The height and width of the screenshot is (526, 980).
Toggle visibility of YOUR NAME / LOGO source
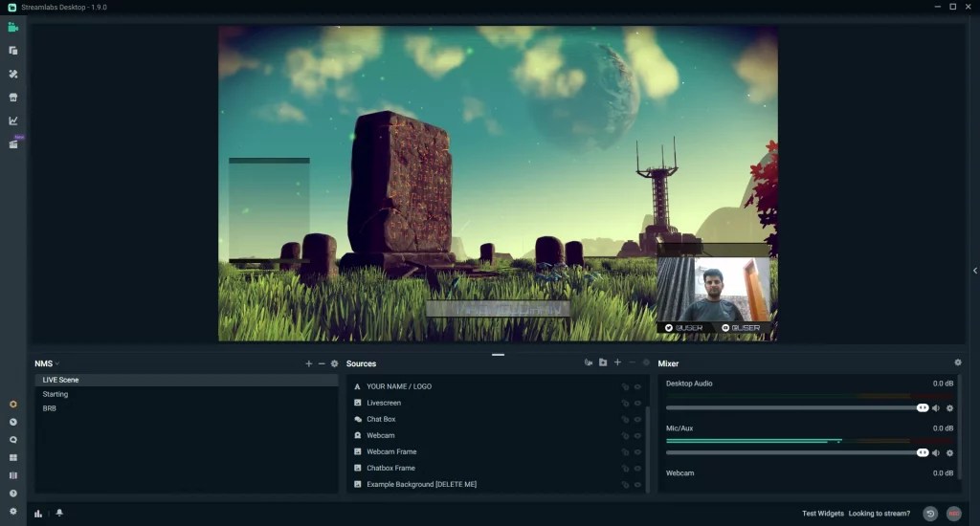click(x=638, y=386)
